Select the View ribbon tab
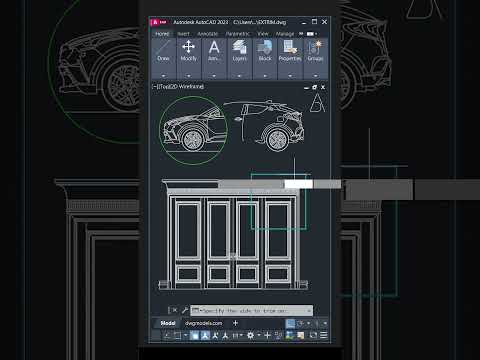Viewport: 480px width, 360px height. click(263, 34)
